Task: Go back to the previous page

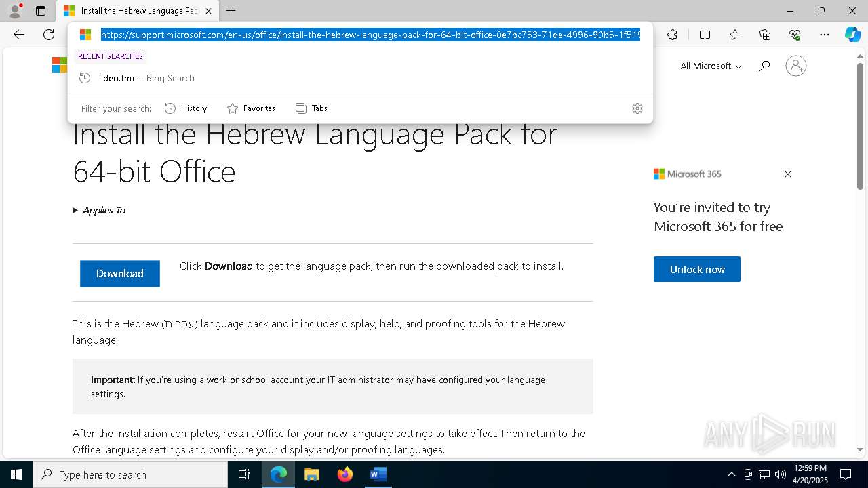Action: (x=19, y=35)
